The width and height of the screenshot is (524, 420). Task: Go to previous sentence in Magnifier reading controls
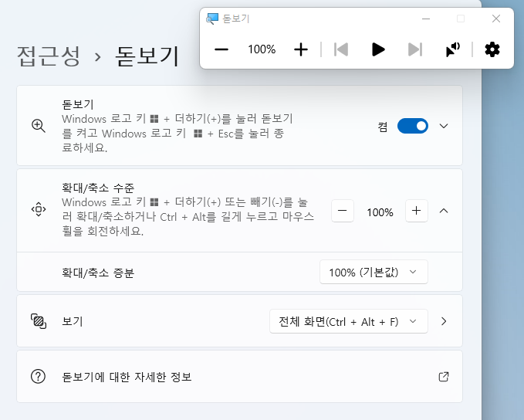click(341, 49)
